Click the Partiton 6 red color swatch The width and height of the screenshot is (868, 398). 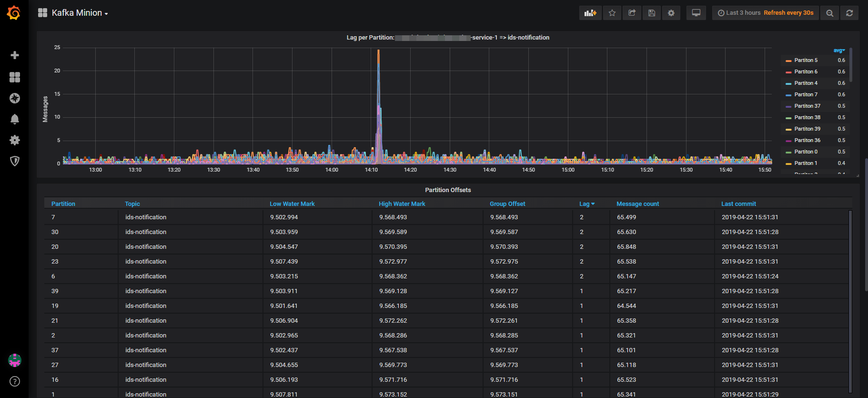pyautogui.click(x=788, y=72)
